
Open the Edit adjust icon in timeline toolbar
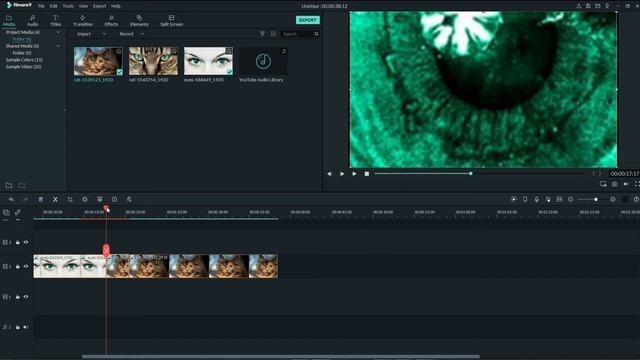(129, 199)
